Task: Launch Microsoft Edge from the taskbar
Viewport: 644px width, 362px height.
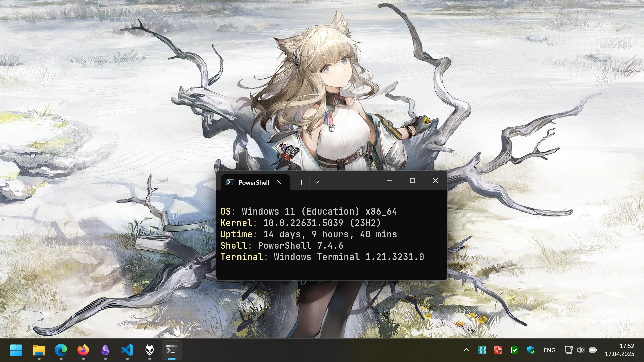Action: point(61,350)
